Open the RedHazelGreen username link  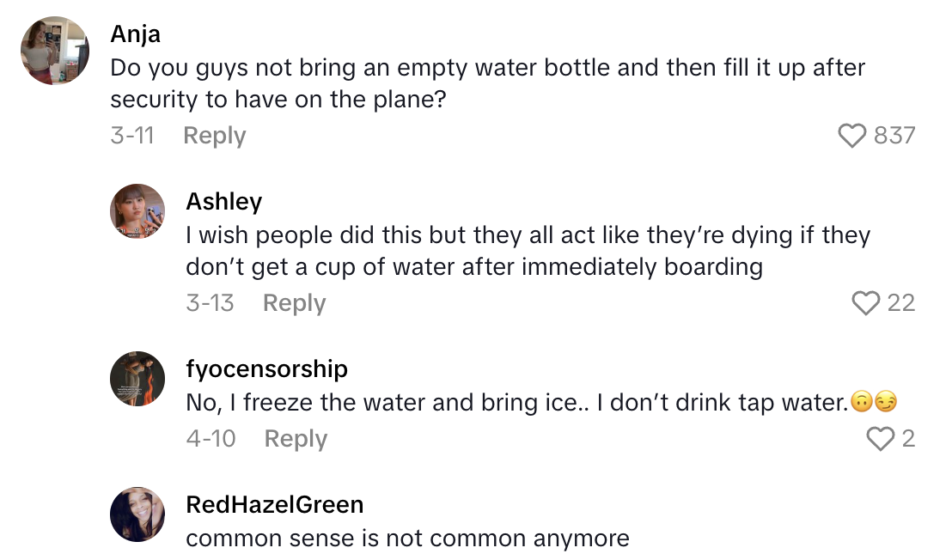[x=275, y=504]
